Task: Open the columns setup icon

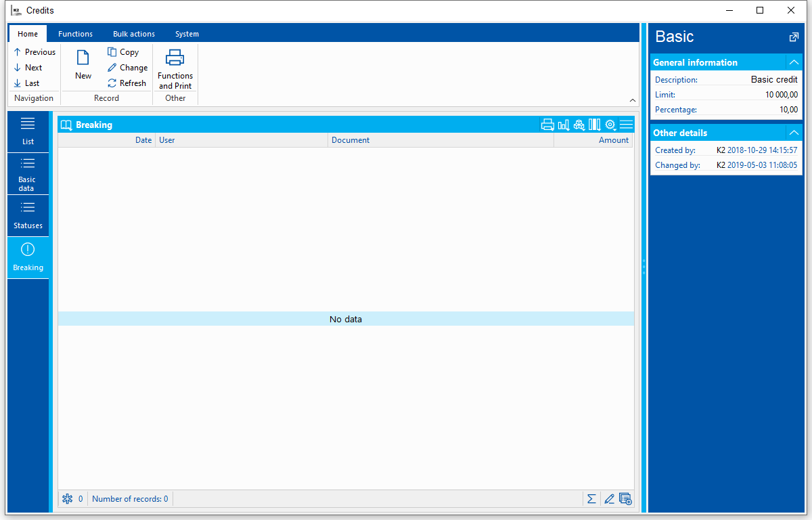Action: 594,125
